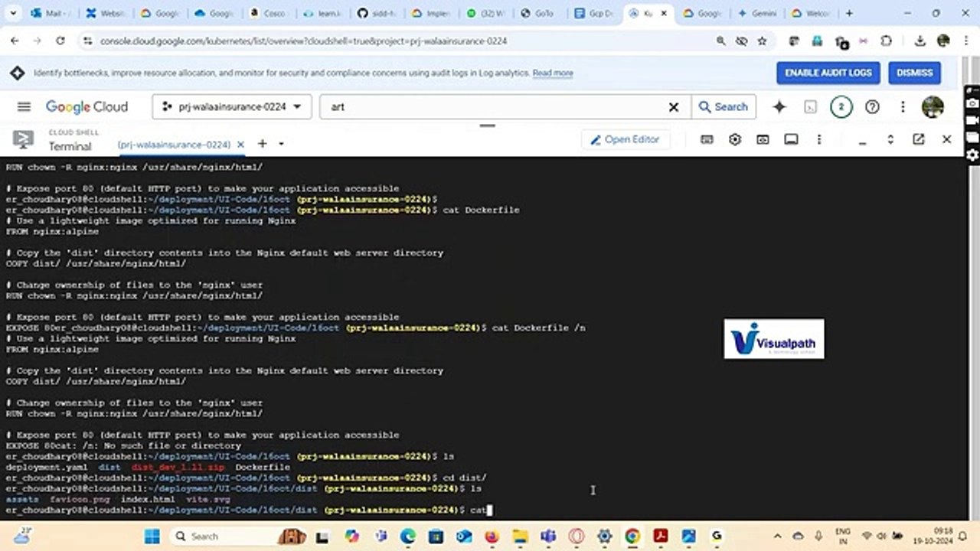The width and height of the screenshot is (980, 551).
Task: Click the Cloud Shell session layout icon
Action: pos(791,140)
